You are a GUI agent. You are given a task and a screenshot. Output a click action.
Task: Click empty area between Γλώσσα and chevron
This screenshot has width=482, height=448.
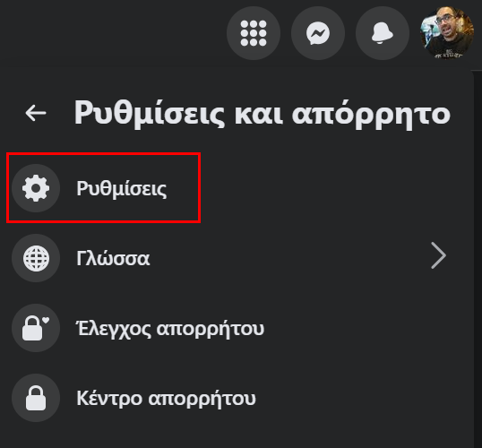pos(289,258)
